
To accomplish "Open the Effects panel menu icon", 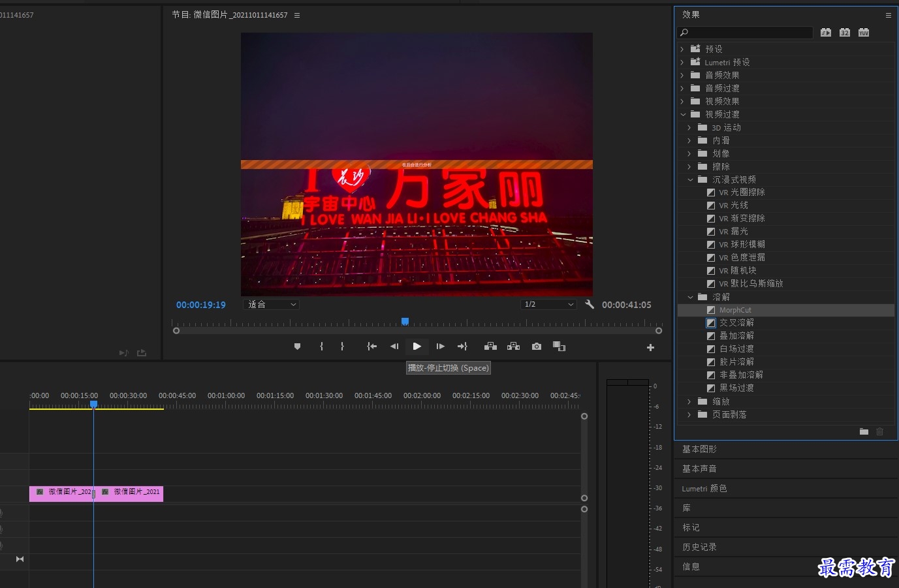I will 888,15.
